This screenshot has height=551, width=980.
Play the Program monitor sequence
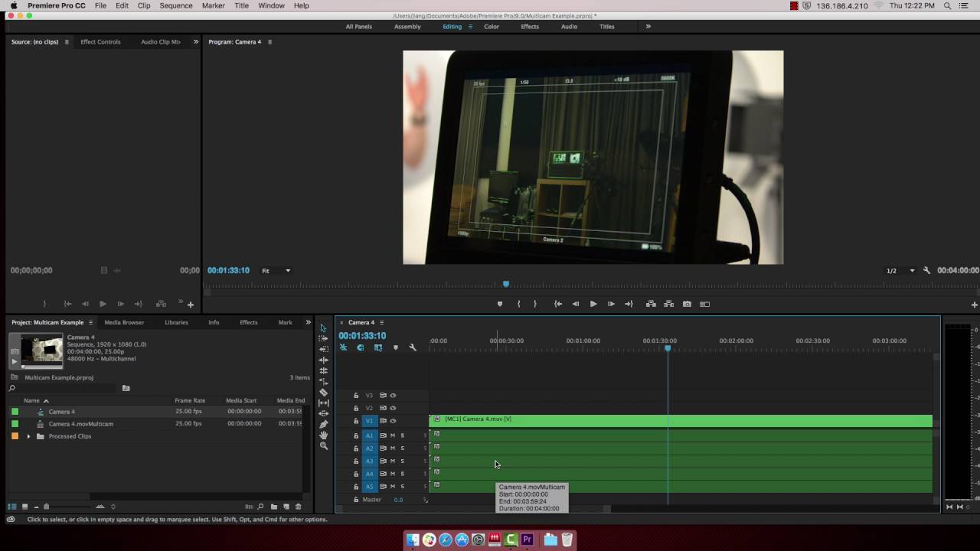pos(593,304)
